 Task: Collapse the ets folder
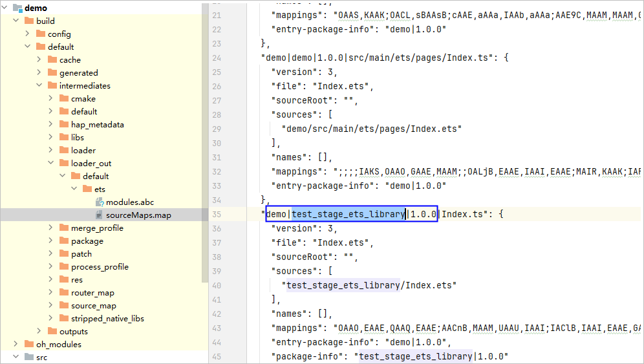[74, 189]
